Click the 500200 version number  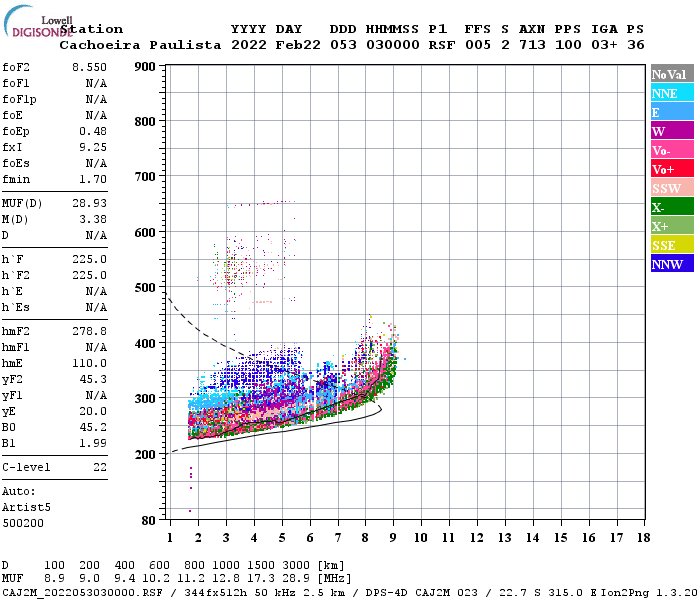pos(23,523)
